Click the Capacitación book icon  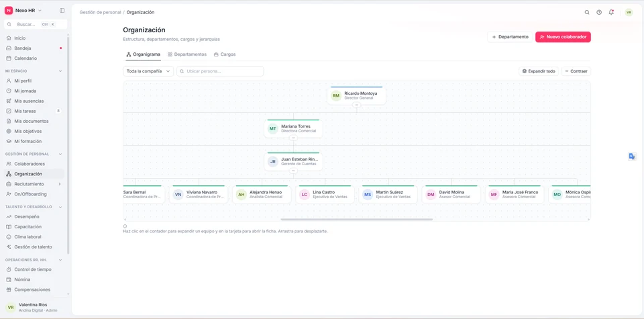[x=9, y=227]
